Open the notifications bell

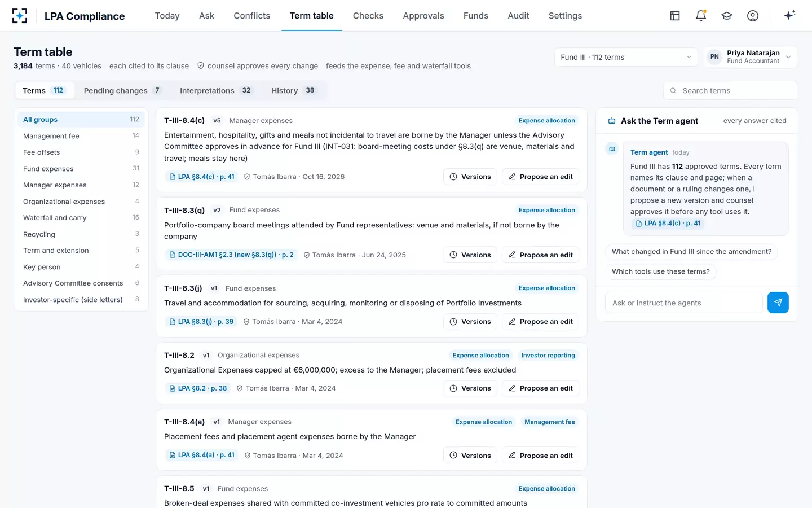701,16
